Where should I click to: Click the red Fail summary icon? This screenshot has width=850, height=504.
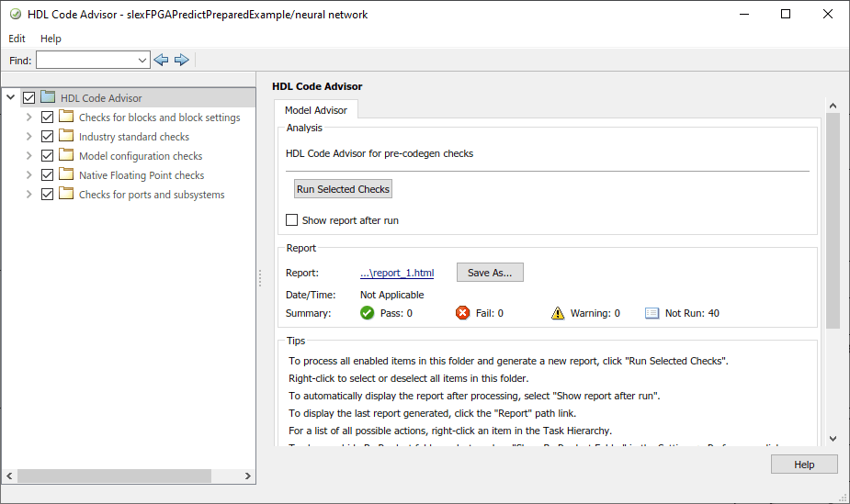[463, 313]
